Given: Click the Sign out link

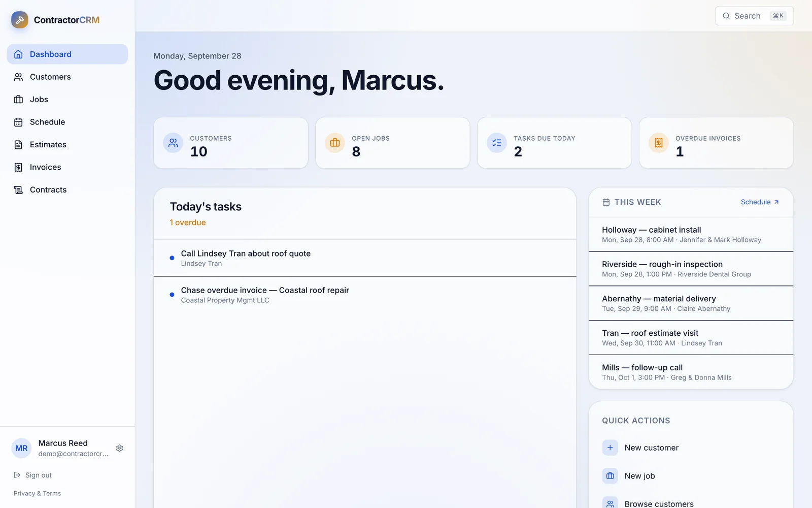Looking at the screenshot, I should pos(33,475).
